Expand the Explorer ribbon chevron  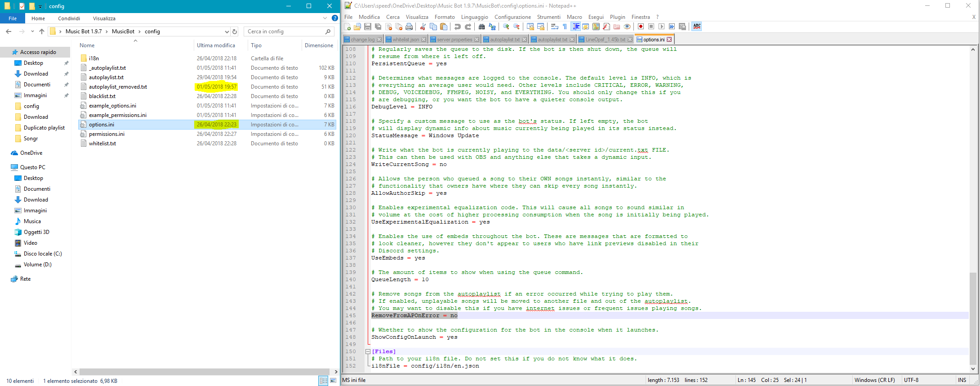pos(325,18)
